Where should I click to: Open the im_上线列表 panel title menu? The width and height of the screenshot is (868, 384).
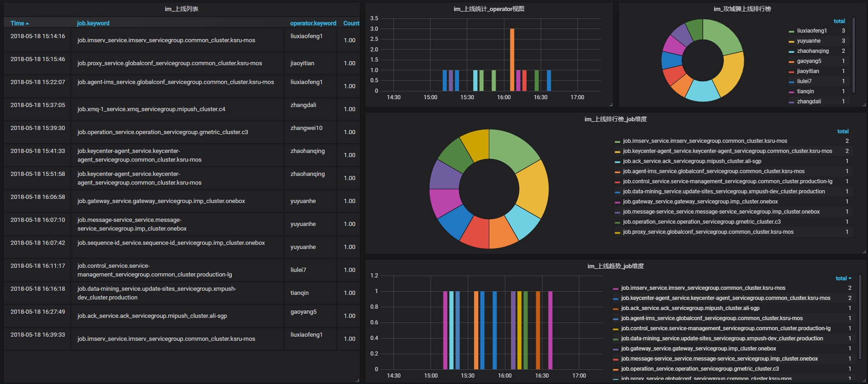pyautogui.click(x=182, y=9)
